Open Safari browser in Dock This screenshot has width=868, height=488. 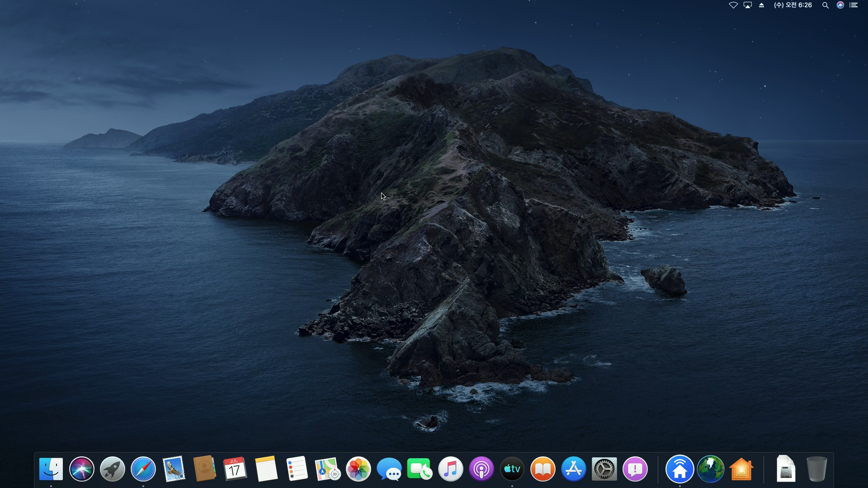point(143,469)
